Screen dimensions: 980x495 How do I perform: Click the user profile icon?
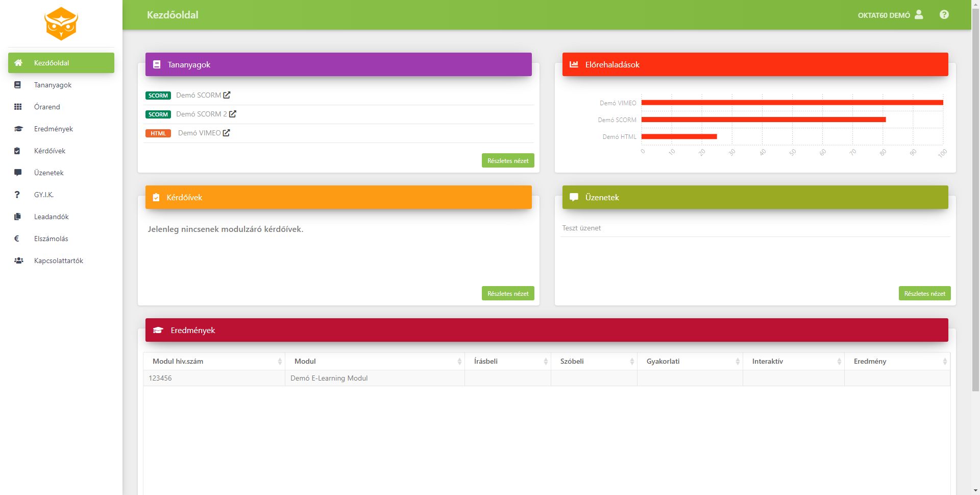(919, 15)
